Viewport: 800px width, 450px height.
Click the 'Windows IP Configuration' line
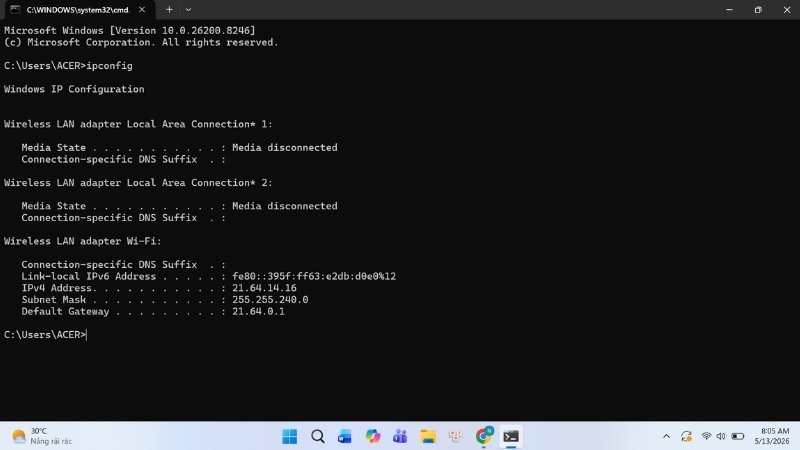74,89
